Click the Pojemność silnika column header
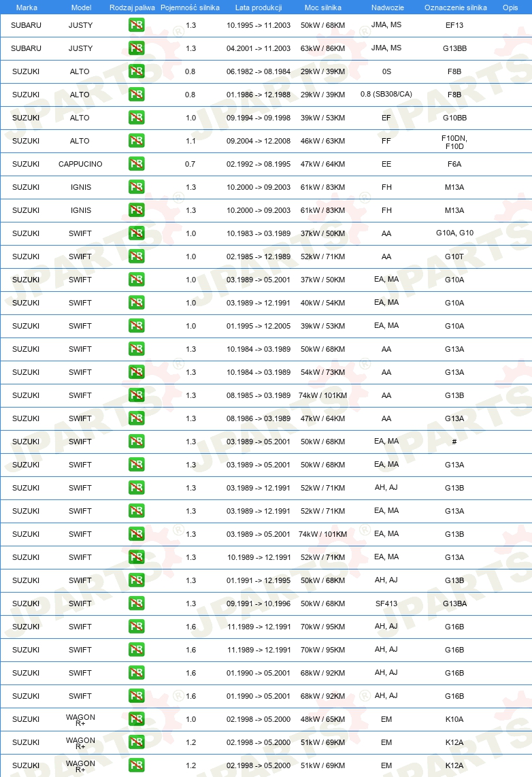 point(190,7)
